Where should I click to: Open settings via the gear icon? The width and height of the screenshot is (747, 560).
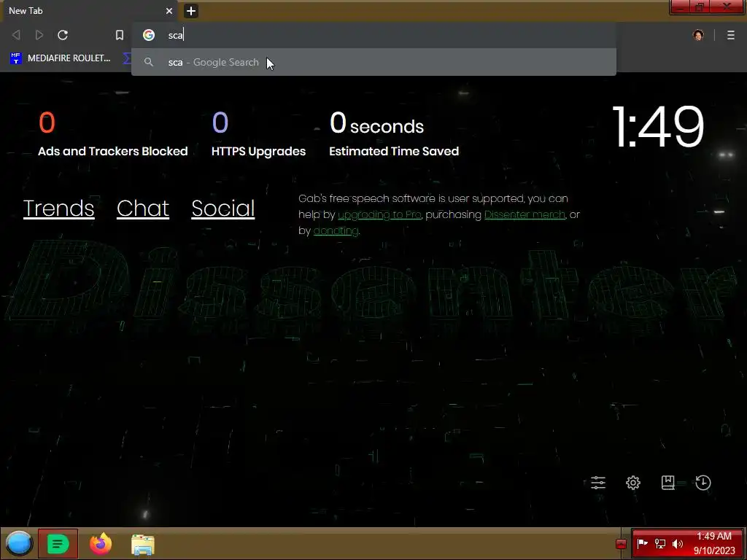pos(632,483)
